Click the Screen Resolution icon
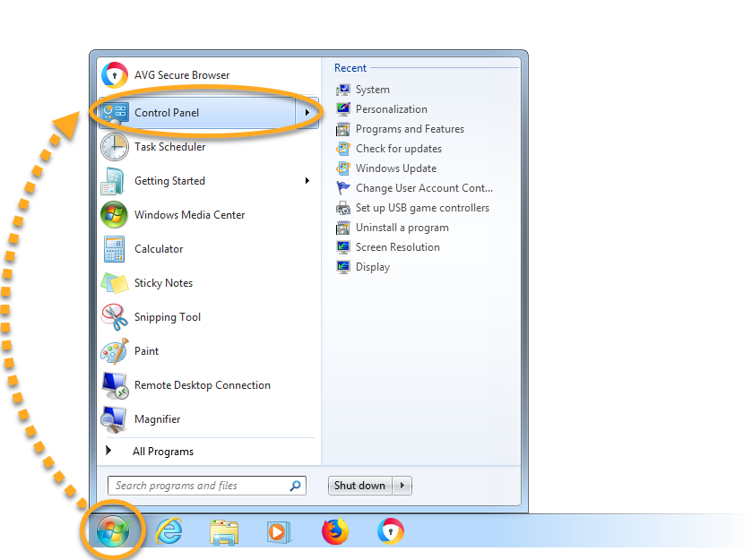Screen dimensions: 752x560 coord(343,247)
